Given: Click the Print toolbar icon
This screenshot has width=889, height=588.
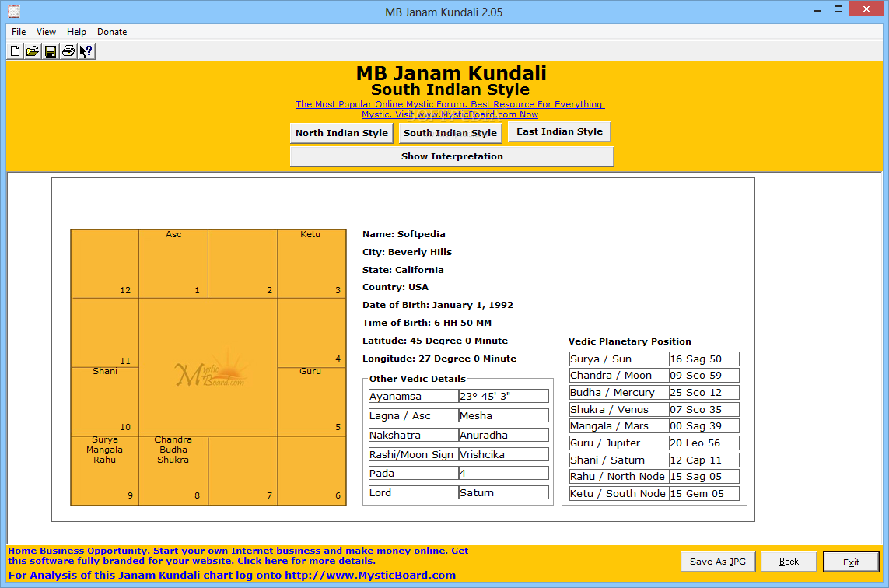Looking at the screenshot, I should (x=68, y=51).
